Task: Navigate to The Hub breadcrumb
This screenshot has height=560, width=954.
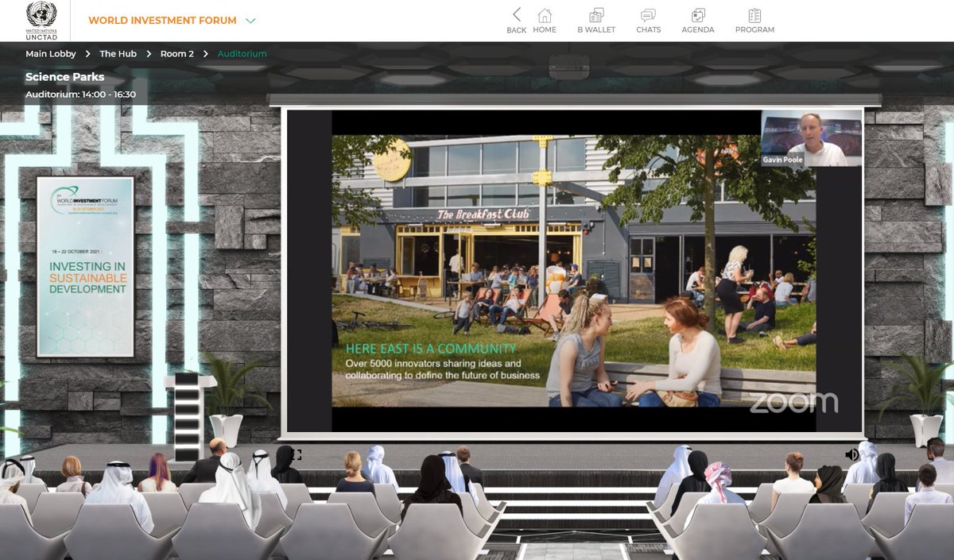Action: pyautogui.click(x=118, y=54)
